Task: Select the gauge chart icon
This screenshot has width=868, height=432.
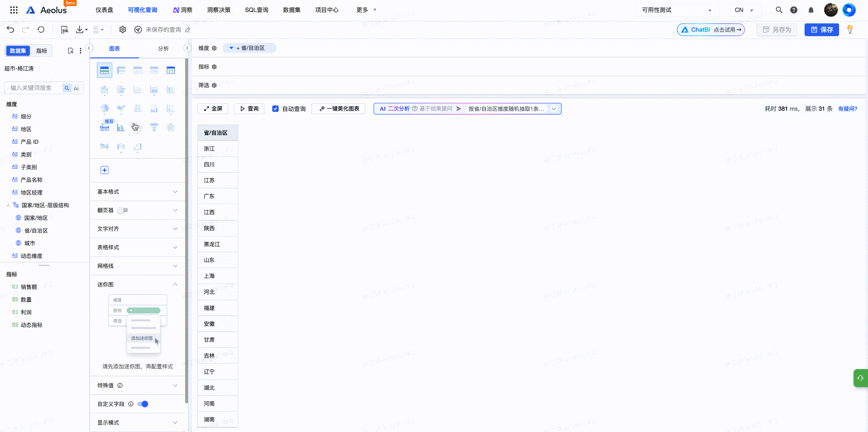Action: coord(121,146)
